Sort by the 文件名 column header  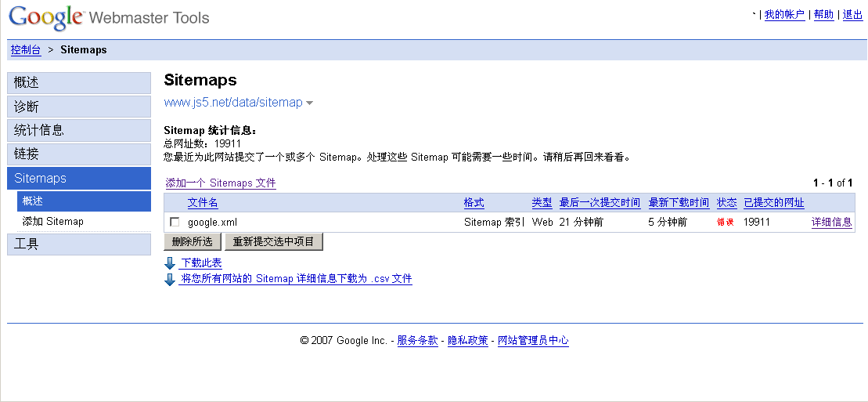click(203, 203)
